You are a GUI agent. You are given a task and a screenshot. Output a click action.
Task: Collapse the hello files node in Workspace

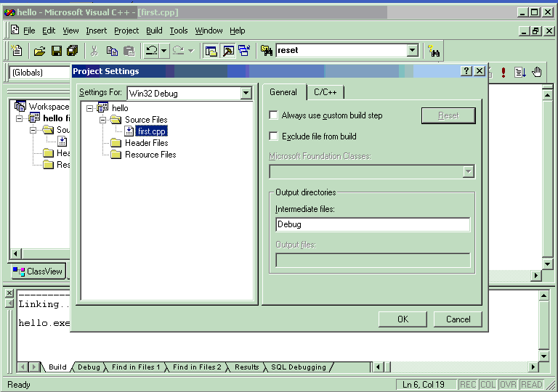coord(19,118)
